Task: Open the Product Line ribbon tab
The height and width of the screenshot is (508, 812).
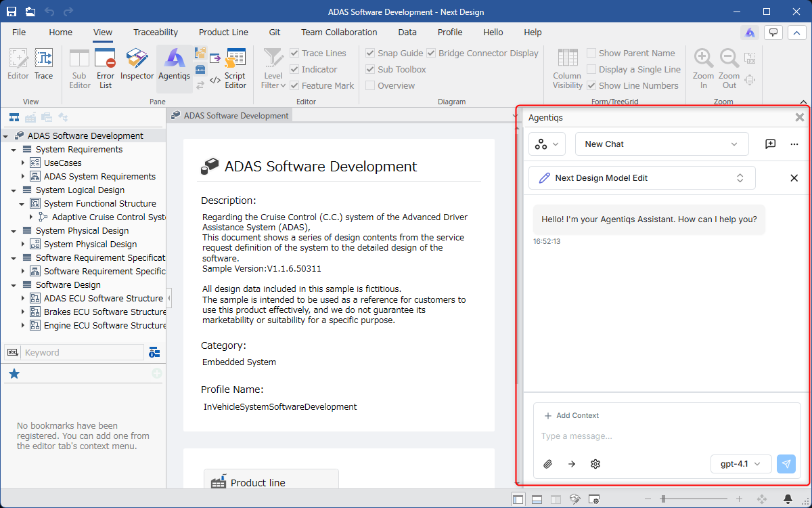Action: pos(223,32)
